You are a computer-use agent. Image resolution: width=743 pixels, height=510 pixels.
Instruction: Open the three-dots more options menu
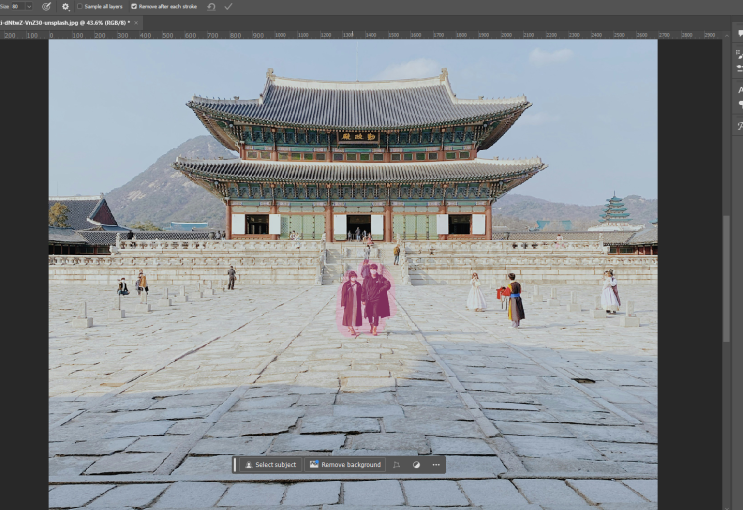(x=436, y=464)
